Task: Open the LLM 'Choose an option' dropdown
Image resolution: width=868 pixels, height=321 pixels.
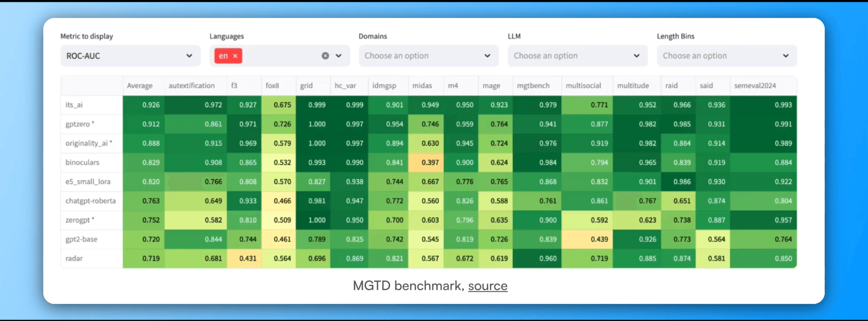Action: click(x=577, y=56)
